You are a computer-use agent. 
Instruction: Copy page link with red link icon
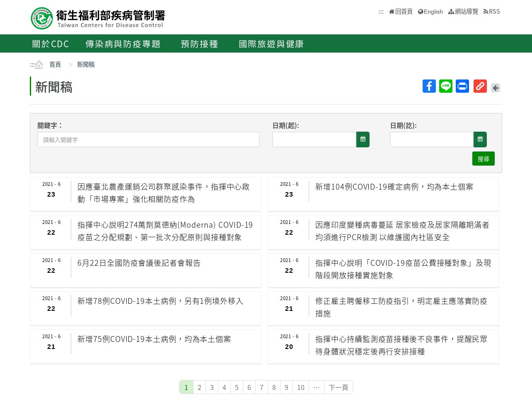[480, 86]
